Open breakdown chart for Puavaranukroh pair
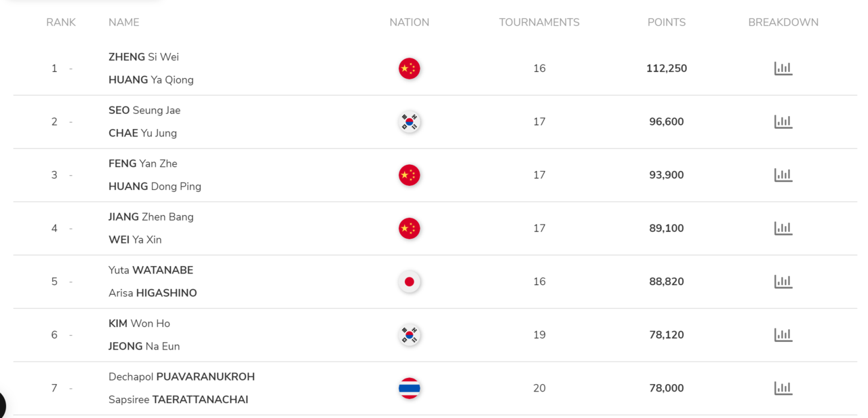Viewport: 868px width, 418px height. click(783, 388)
